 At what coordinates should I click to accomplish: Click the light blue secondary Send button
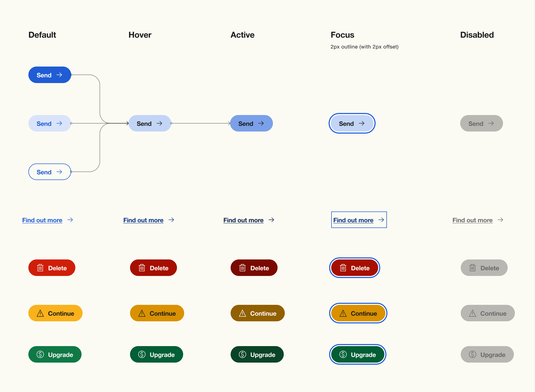[x=50, y=123]
